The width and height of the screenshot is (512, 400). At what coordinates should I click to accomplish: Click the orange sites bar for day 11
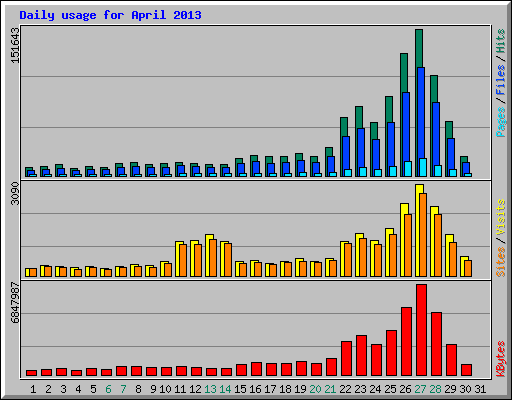[x=183, y=260]
